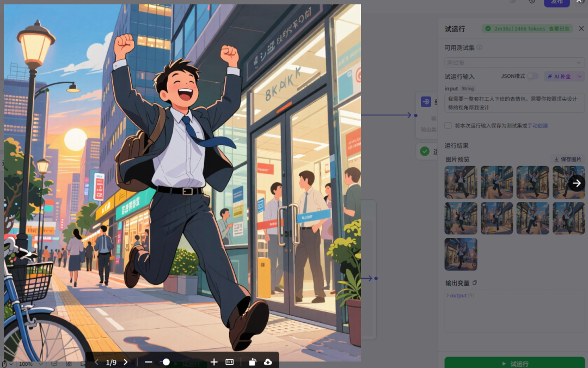Zoom in with the plus icon
This screenshot has height=368, width=588.
tap(214, 362)
